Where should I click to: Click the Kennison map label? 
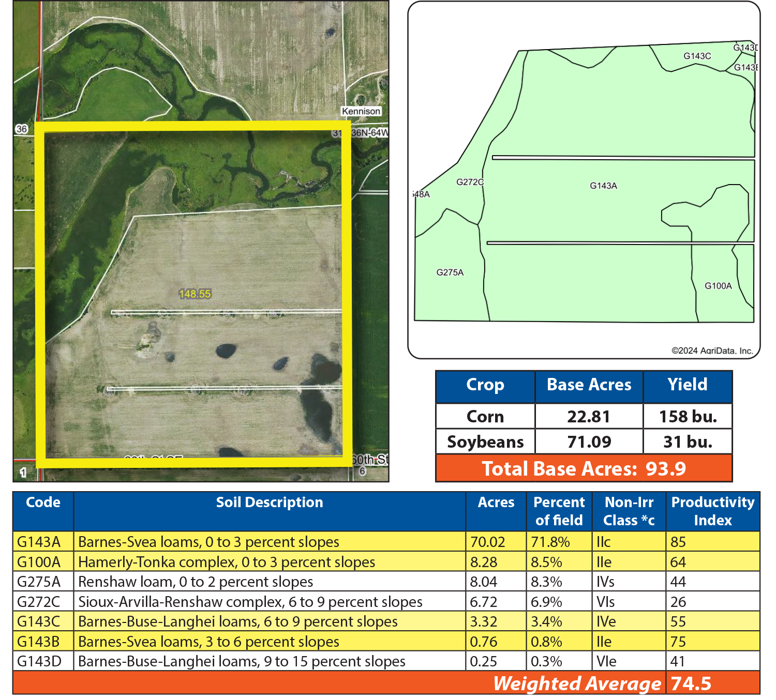tap(361, 111)
